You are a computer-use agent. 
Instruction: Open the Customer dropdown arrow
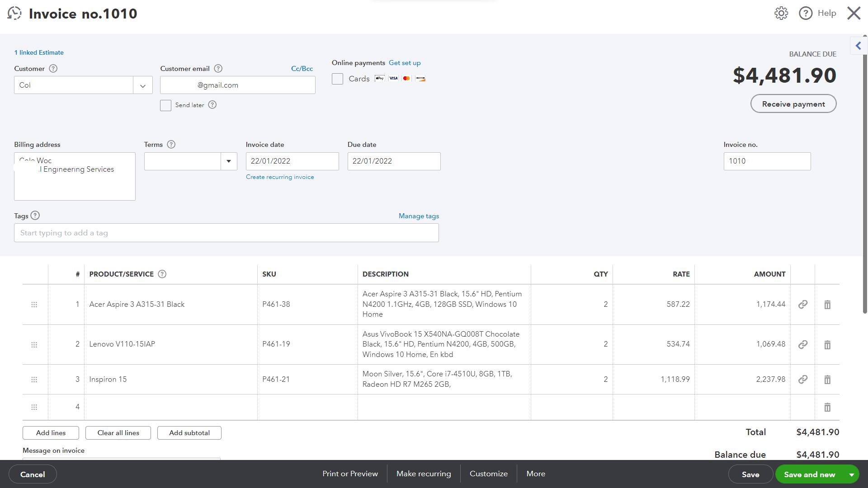pyautogui.click(x=143, y=85)
